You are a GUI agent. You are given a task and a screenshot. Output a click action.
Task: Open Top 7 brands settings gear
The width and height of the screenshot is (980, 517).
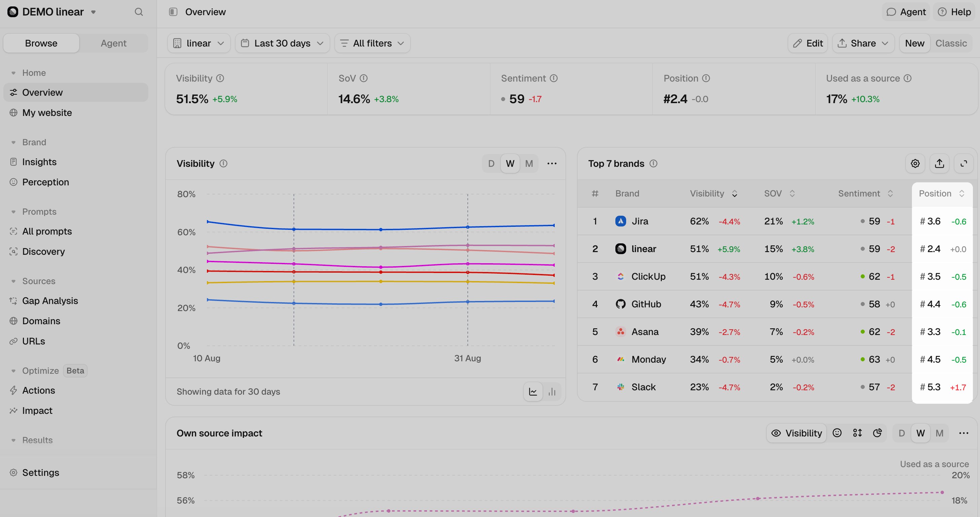915,163
